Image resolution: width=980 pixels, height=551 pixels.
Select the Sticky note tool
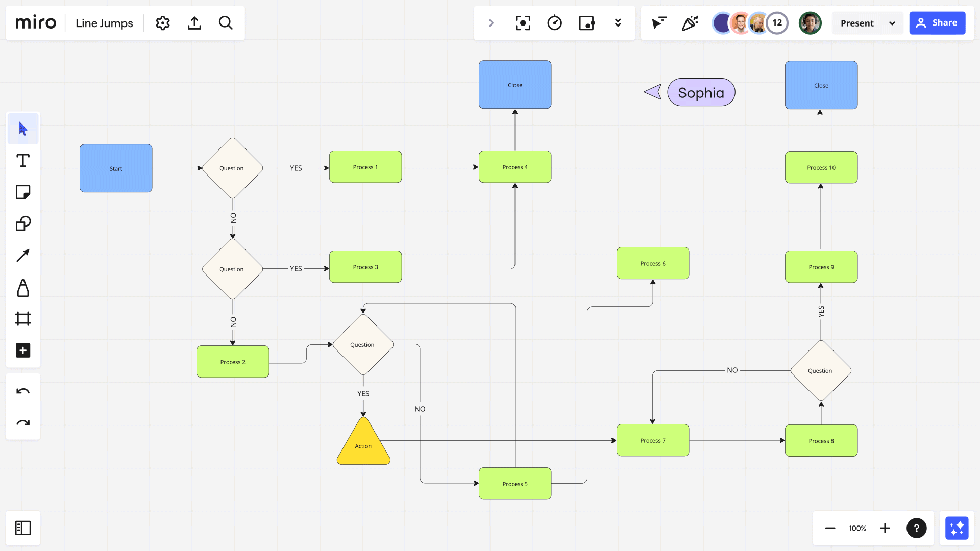click(23, 192)
